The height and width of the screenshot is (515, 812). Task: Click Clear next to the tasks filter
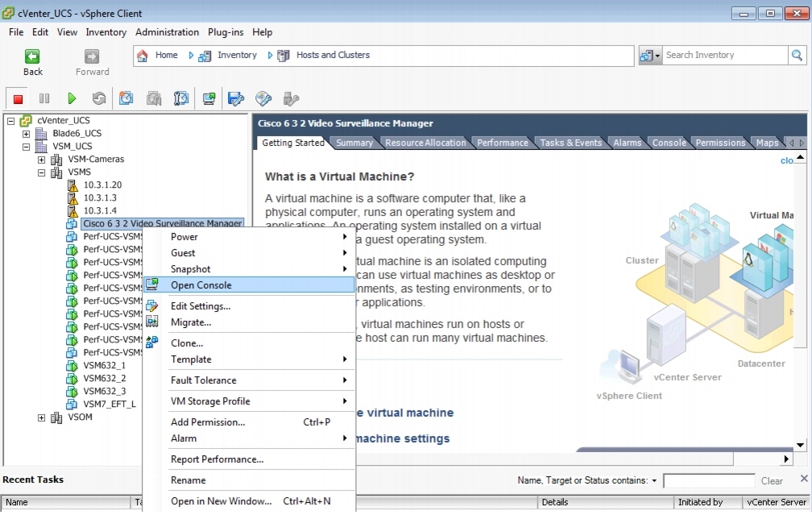point(772,480)
